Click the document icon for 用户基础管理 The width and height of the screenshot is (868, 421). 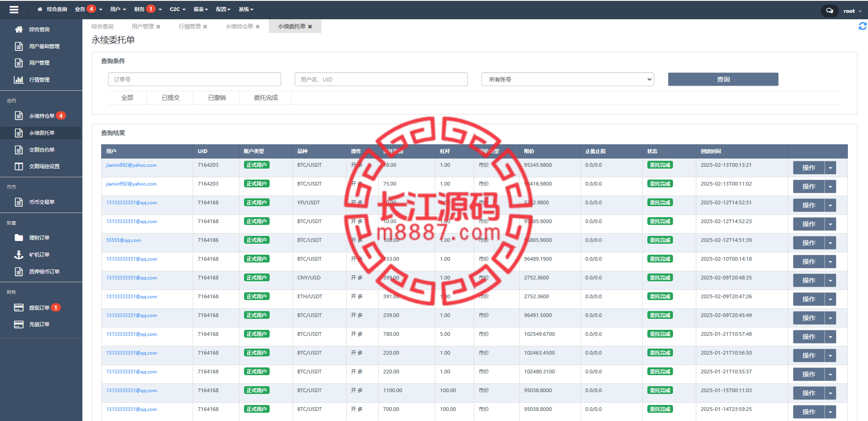click(x=19, y=46)
